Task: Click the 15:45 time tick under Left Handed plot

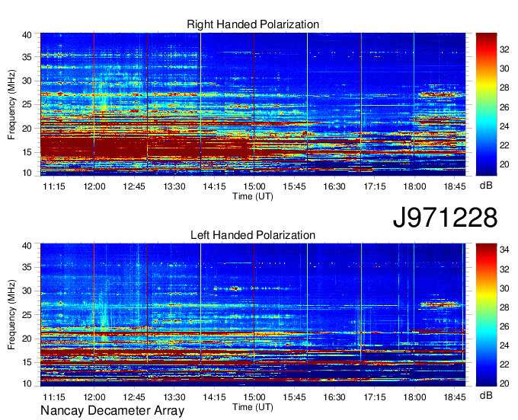Action: (x=294, y=397)
